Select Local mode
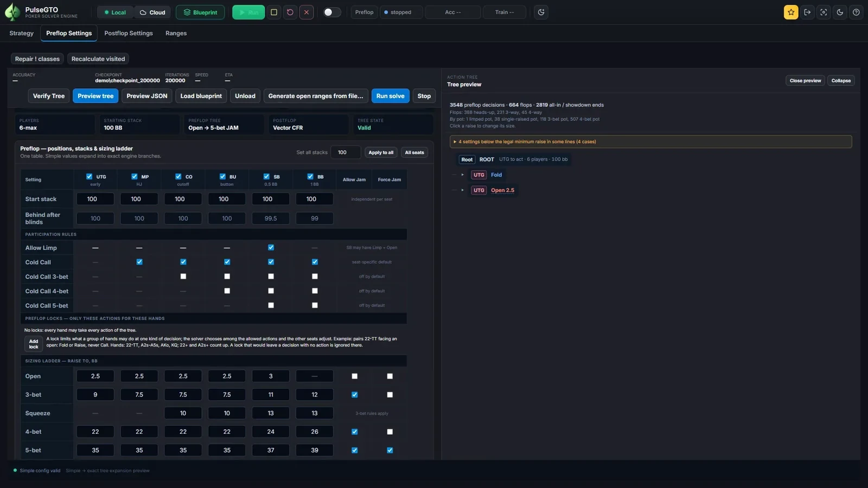 115,12
